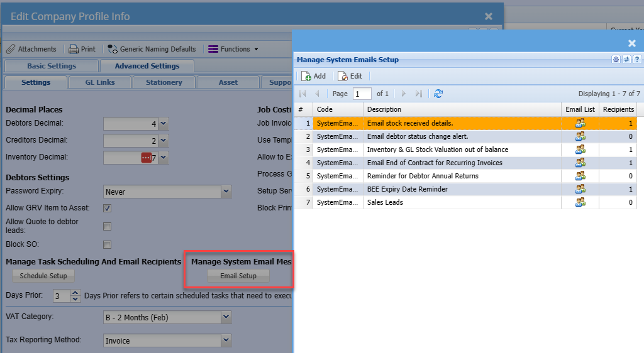Viewport: 644px width, 353px height.
Task: Open the help question mark icon
Action: pyautogui.click(x=637, y=60)
